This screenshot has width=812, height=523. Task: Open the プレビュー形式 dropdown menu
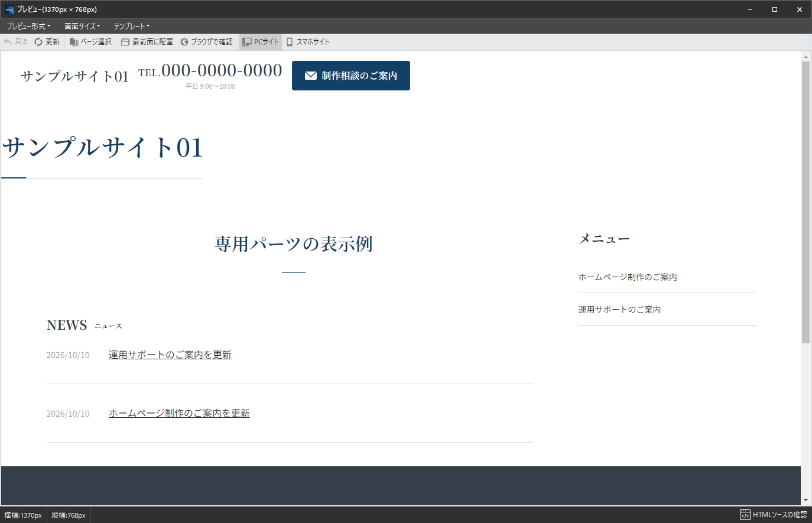click(28, 26)
